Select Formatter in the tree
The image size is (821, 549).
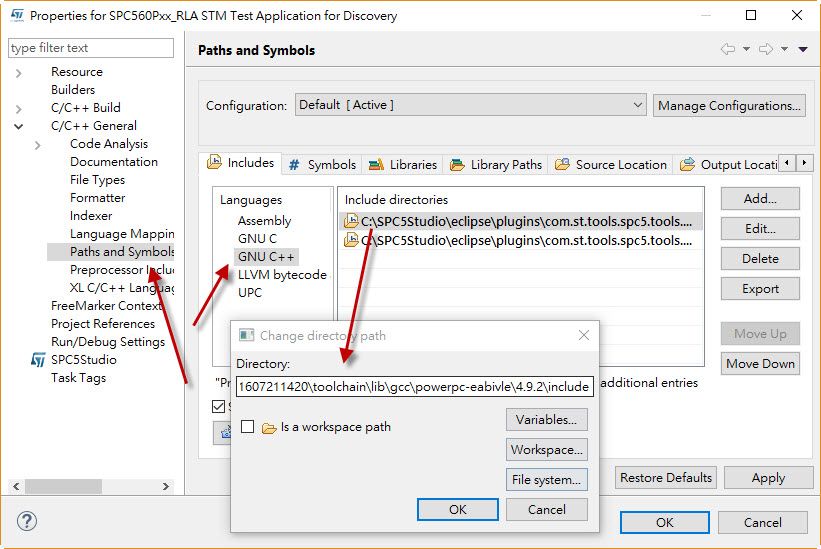(97, 198)
